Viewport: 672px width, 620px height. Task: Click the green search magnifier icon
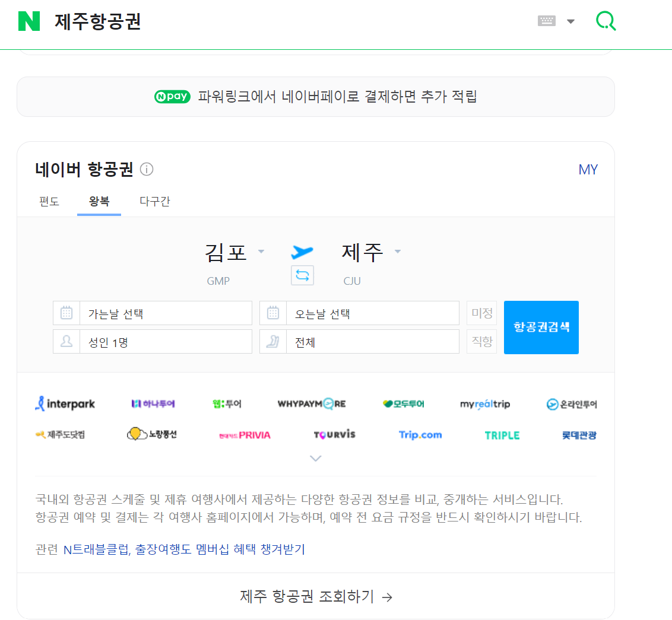point(606,21)
